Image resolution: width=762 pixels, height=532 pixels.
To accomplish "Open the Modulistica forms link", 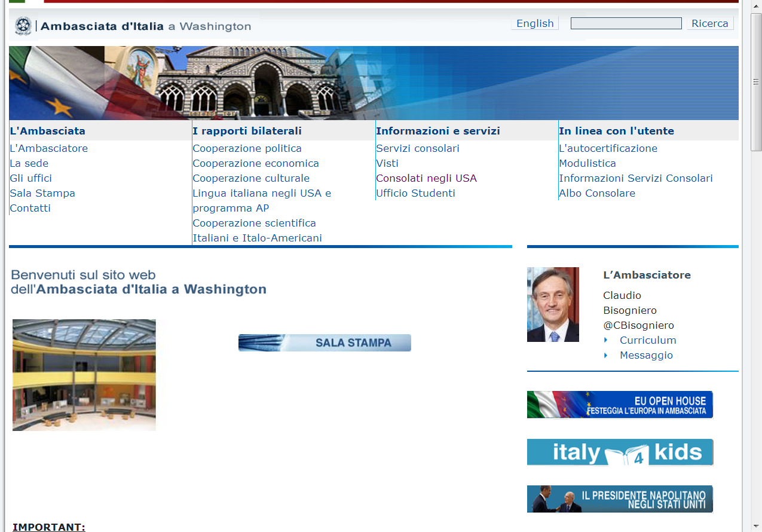I will (587, 163).
